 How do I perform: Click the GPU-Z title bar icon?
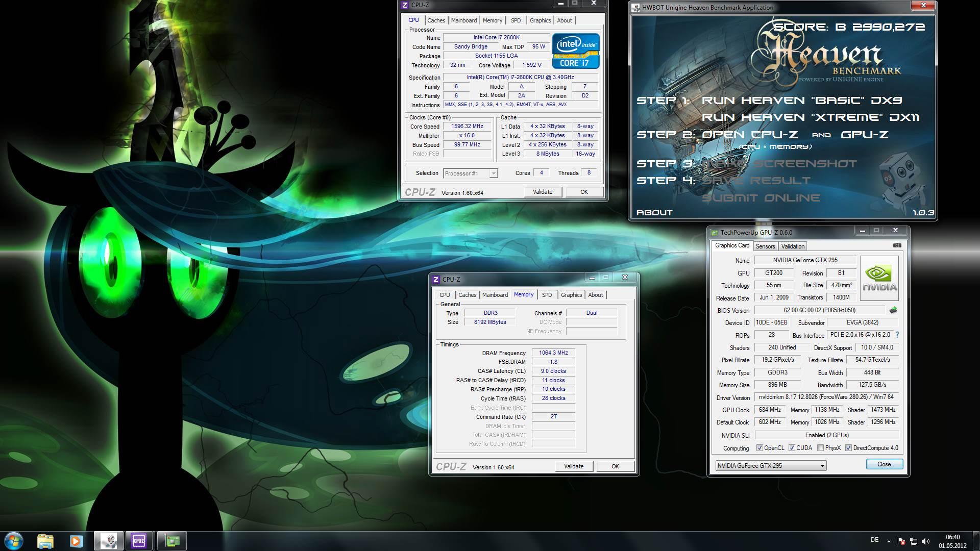click(x=715, y=233)
